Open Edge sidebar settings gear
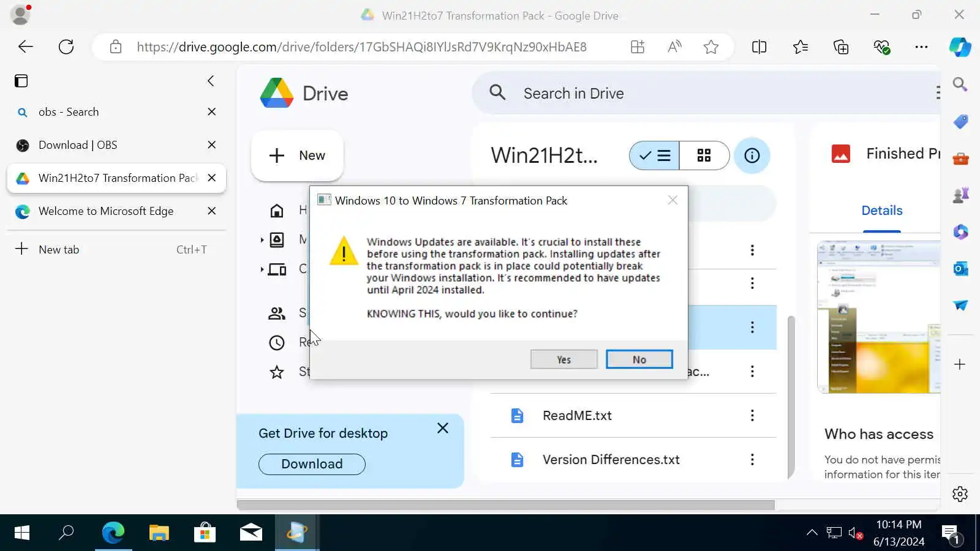The image size is (980, 551). tap(960, 494)
